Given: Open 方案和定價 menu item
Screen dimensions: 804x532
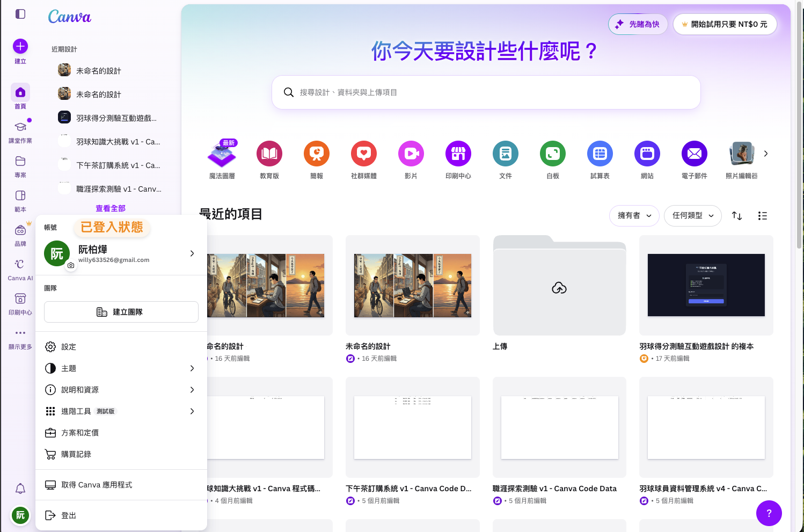Looking at the screenshot, I should 121,433.
